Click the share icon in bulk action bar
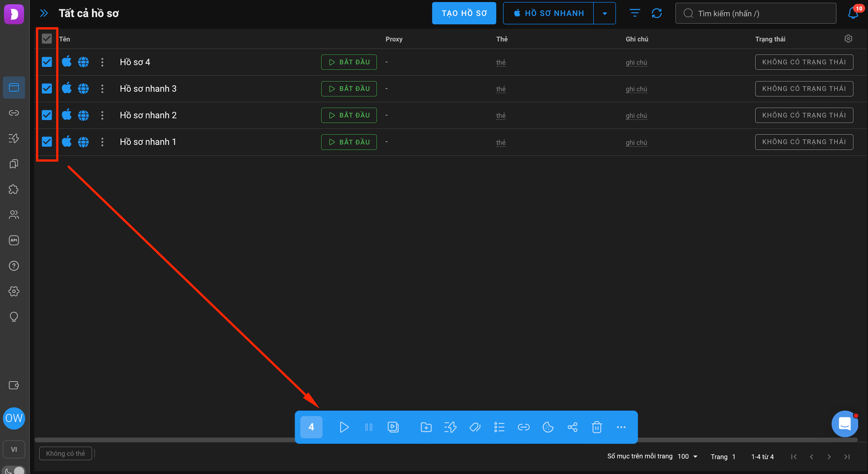The height and width of the screenshot is (474, 868). coord(572,427)
